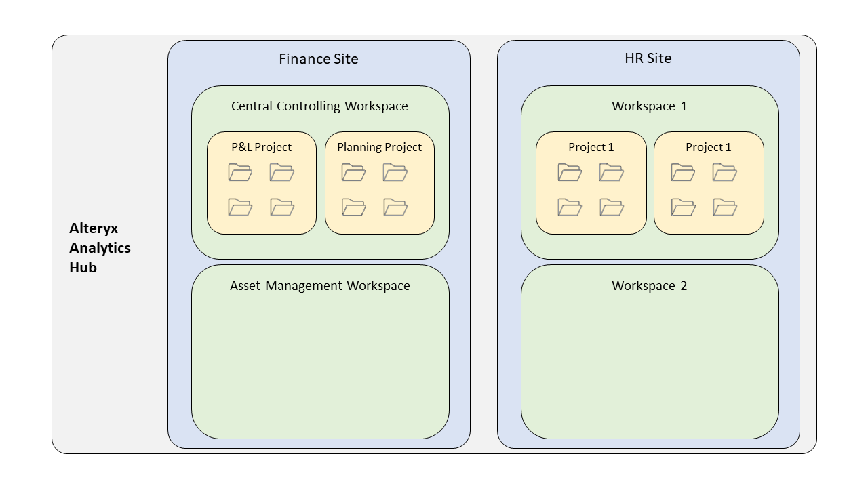Viewport: 868px width, 488px height.
Task: Click Central Controlling Workspace label
Action: 319,106
